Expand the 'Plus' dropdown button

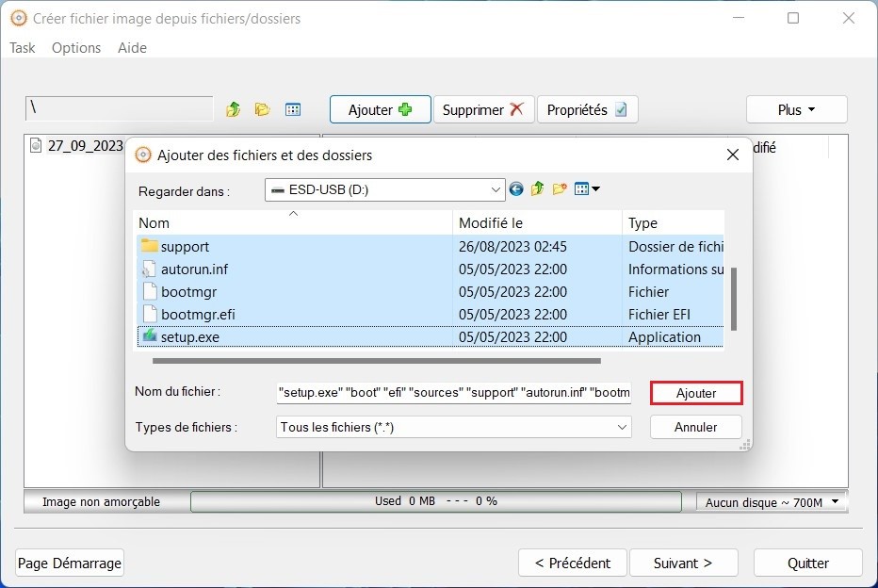[x=796, y=109]
